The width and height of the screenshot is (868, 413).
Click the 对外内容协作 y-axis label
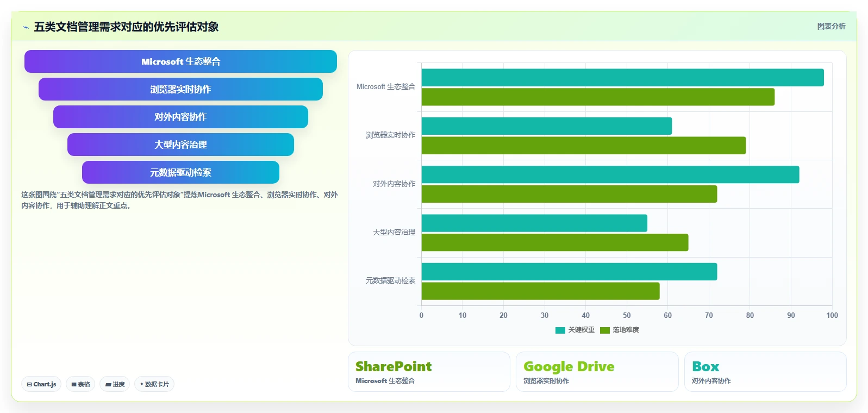(394, 184)
